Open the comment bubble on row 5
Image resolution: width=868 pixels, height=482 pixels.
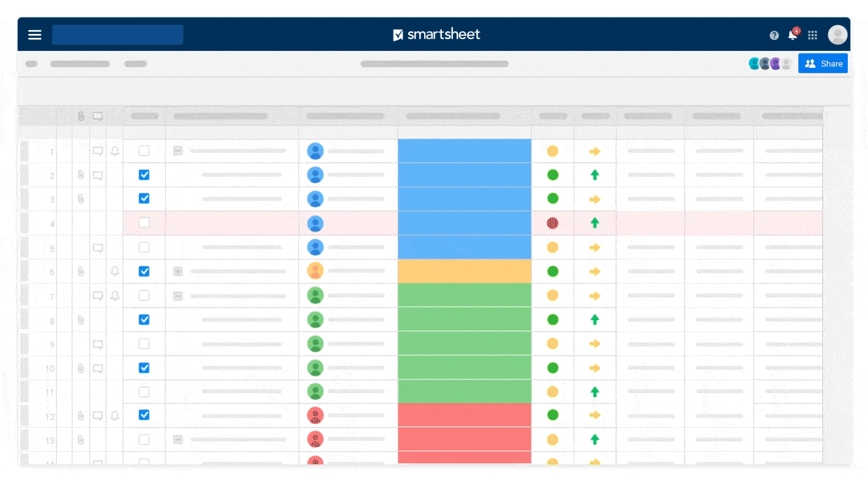click(98, 248)
